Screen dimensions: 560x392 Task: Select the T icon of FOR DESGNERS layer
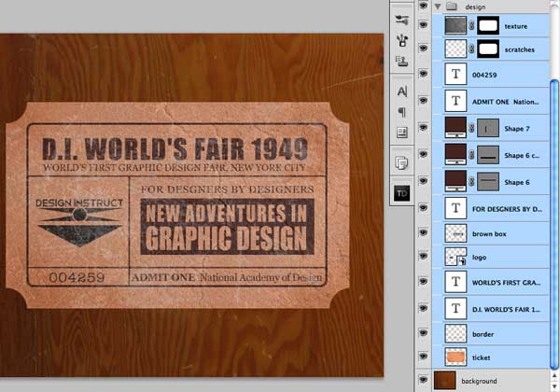[455, 208]
